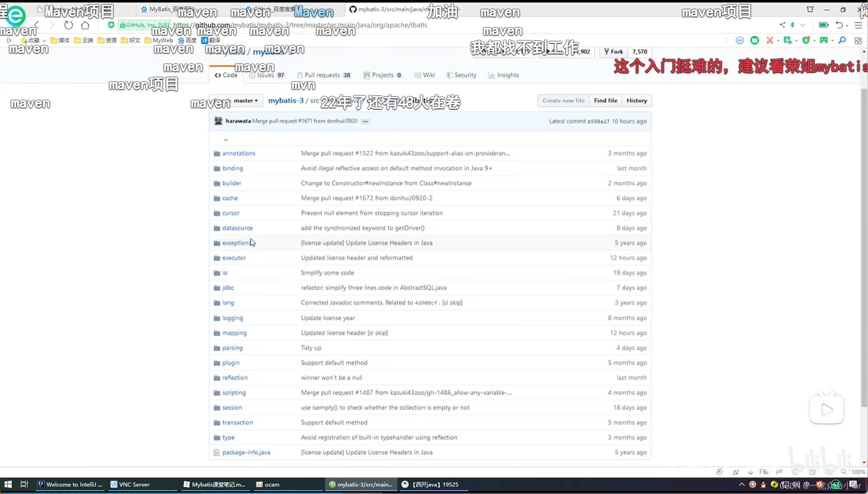Open the master branch dropdown
The width and height of the screenshot is (868, 494).
coord(245,101)
